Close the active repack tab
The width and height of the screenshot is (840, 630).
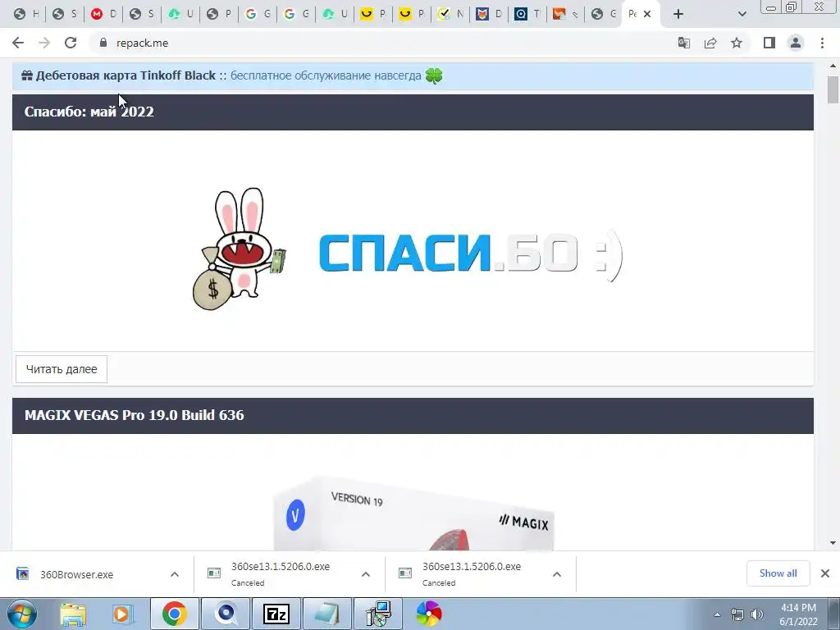(647, 14)
